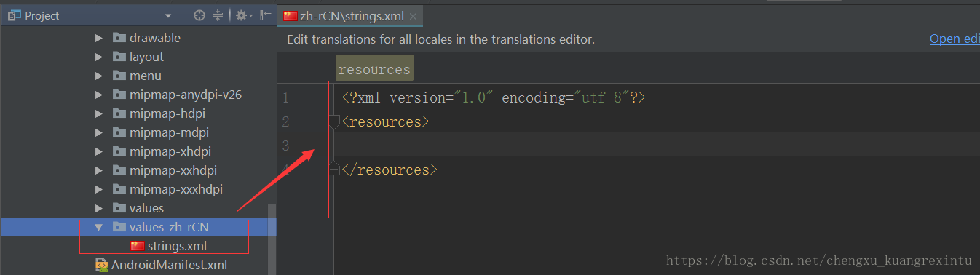The width and height of the screenshot is (980, 275).
Task: Place cursor on closing </resources> tag
Action: click(390, 170)
